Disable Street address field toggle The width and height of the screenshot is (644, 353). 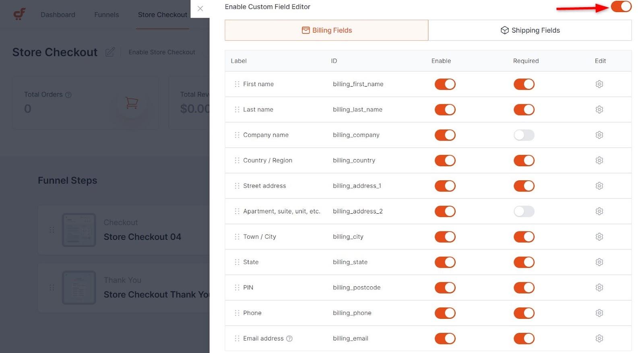pos(445,186)
